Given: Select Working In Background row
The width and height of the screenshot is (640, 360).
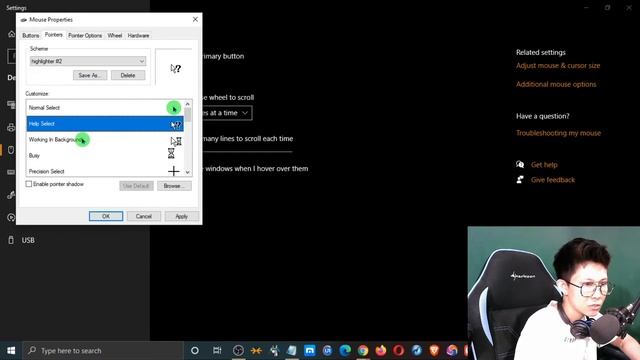Looking at the screenshot, I should point(105,140).
